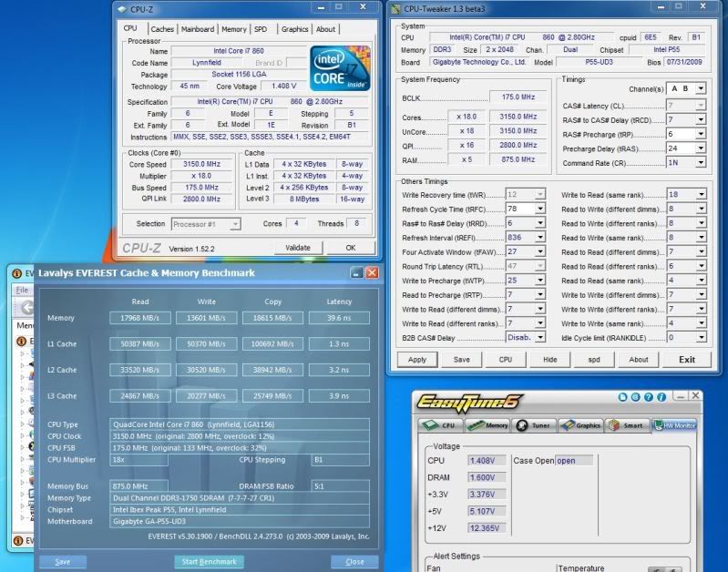Screen dimensions: 728x572
Task: Switch to the About tab in CPU-Z
Action: coord(325,29)
